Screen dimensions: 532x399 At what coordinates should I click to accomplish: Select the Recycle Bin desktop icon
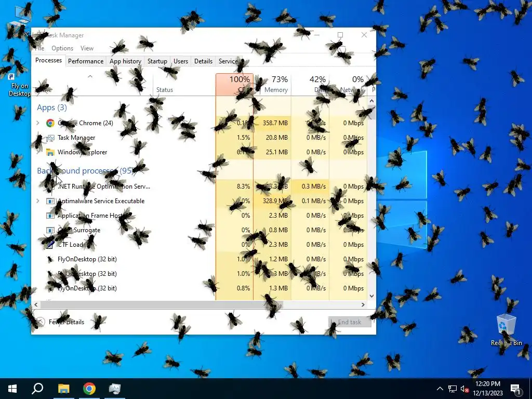coord(506,329)
